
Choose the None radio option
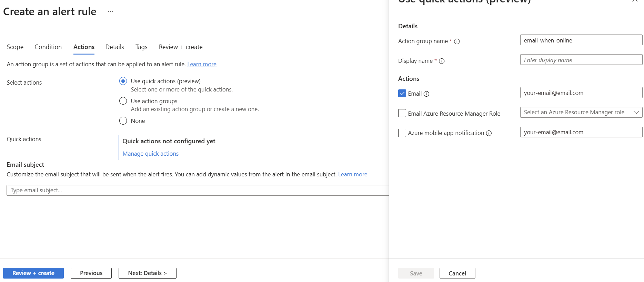[x=123, y=121]
